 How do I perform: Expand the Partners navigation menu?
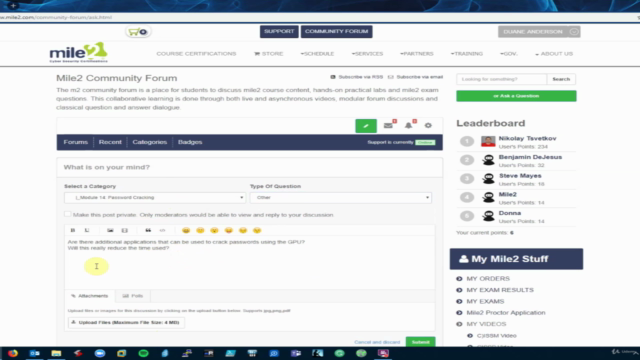coord(417,54)
